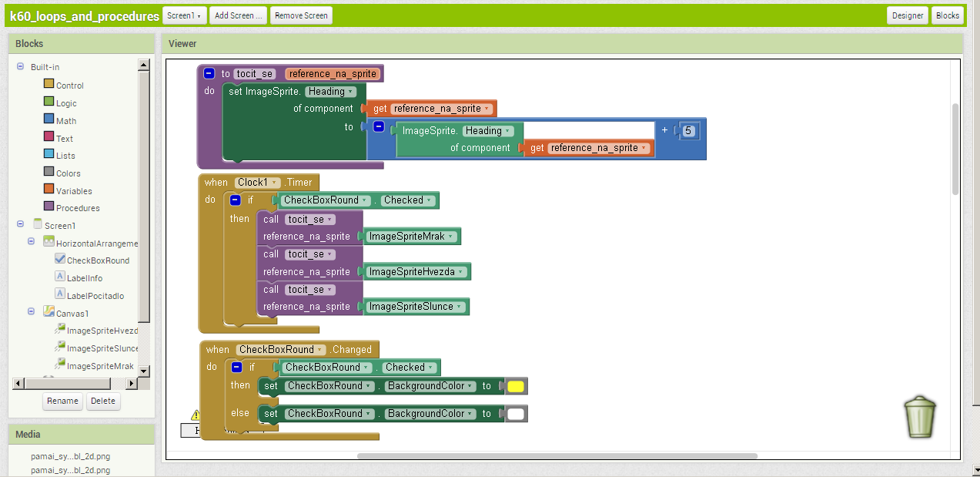Click the mutator icon on Clock1 if block
Viewport: 980px width, 477px height.
(236, 200)
